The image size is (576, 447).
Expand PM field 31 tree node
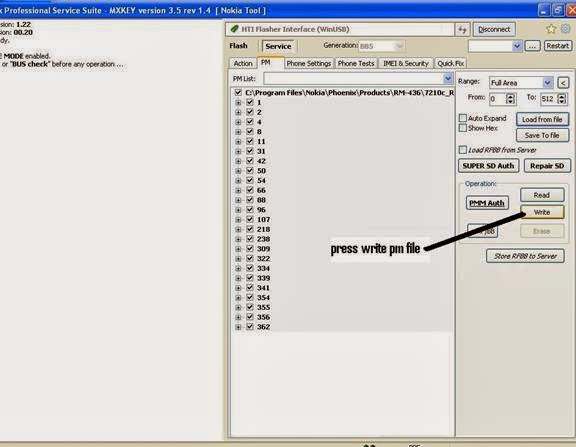click(x=238, y=151)
